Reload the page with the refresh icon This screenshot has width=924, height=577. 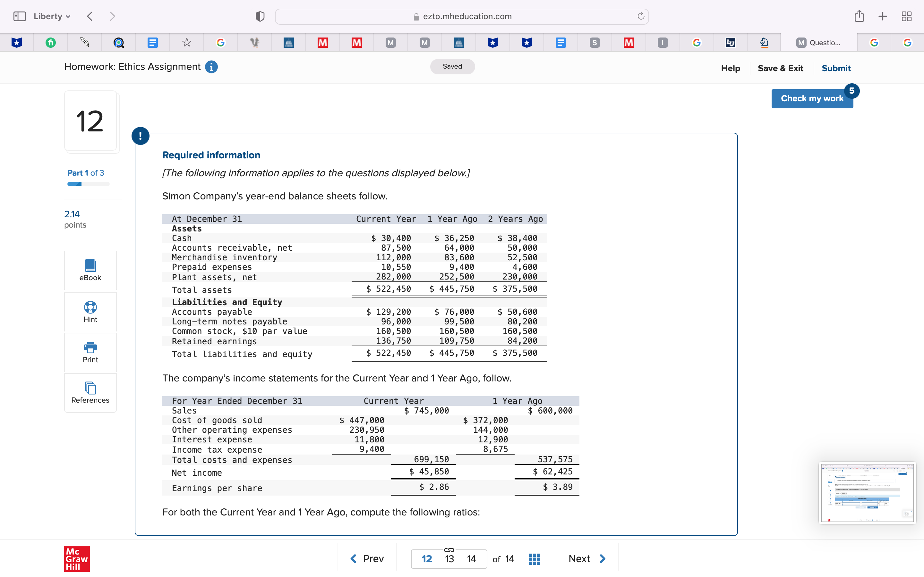(x=640, y=16)
